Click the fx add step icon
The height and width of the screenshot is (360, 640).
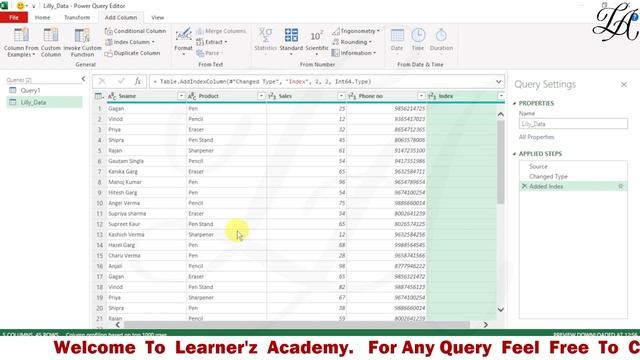point(138,81)
